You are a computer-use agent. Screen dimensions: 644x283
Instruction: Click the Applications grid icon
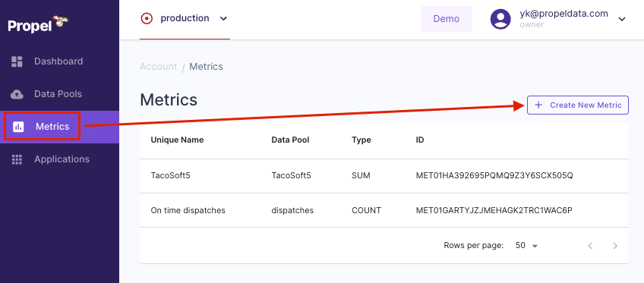[x=17, y=159]
